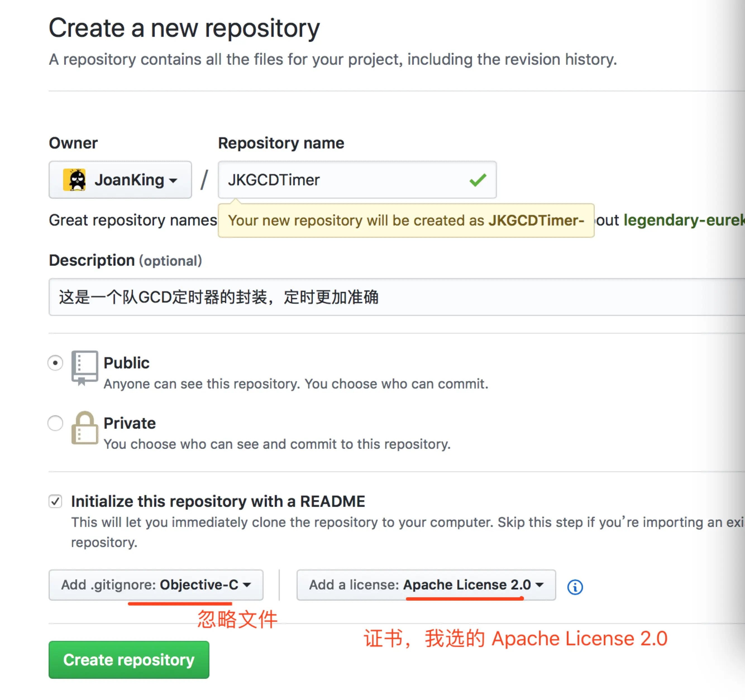Click the Description input field
The height and width of the screenshot is (700, 745).
[397, 297]
